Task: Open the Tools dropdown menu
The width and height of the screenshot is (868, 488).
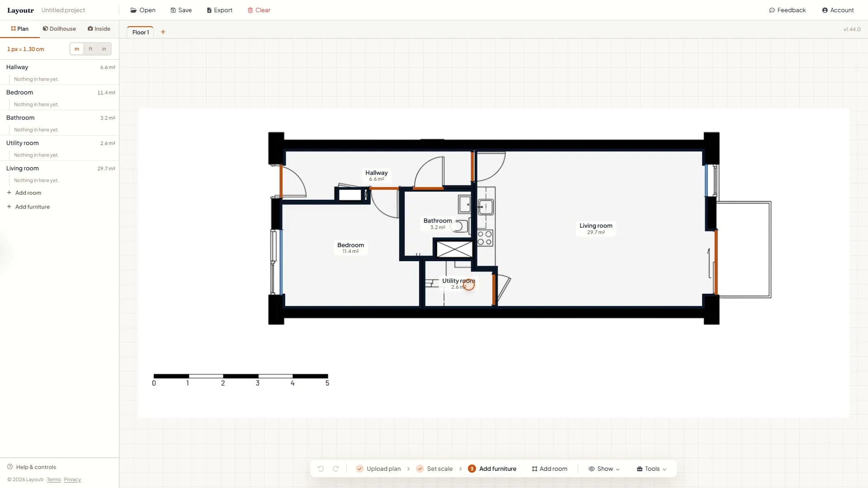Action: click(651, 469)
